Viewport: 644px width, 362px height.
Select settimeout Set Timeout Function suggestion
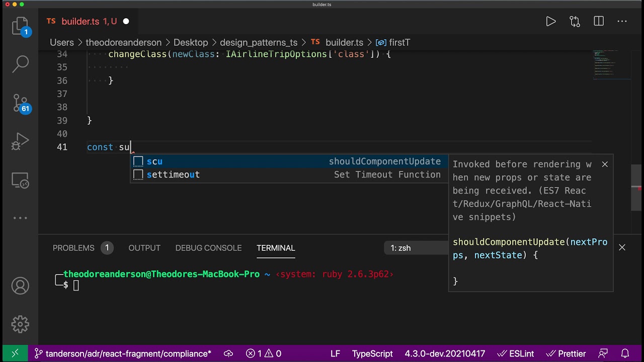coord(289,174)
